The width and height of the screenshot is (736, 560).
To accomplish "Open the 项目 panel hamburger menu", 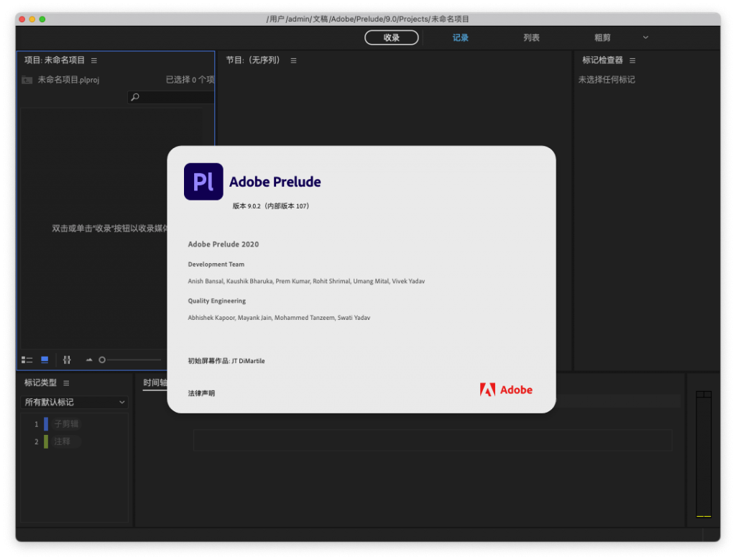I will click(x=94, y=60).
